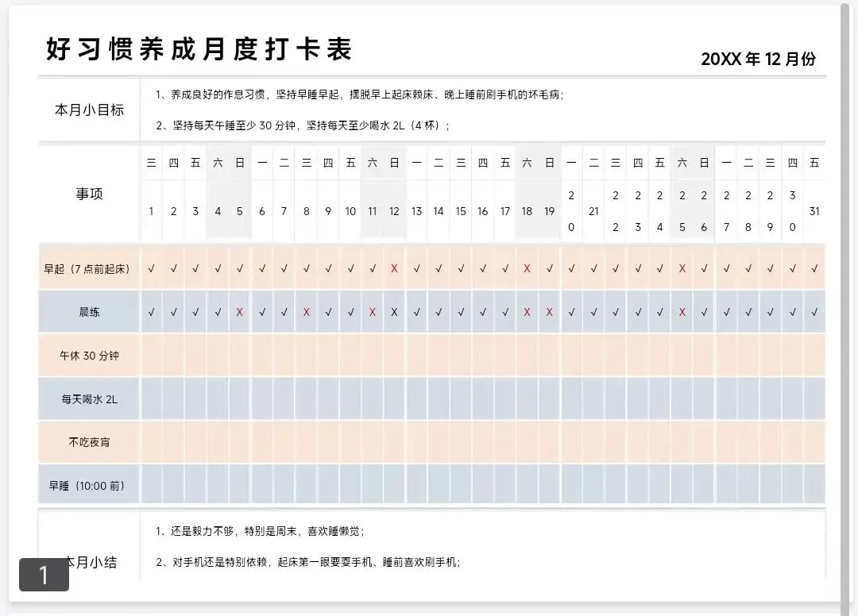Click the day 21 date cell
Screen dimensions: 858x616
(x=593, y=211)
